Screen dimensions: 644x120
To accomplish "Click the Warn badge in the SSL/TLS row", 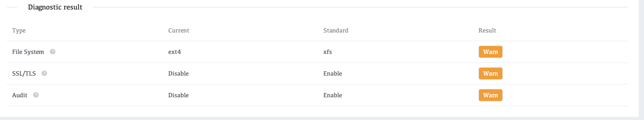I will pos(490,73).
